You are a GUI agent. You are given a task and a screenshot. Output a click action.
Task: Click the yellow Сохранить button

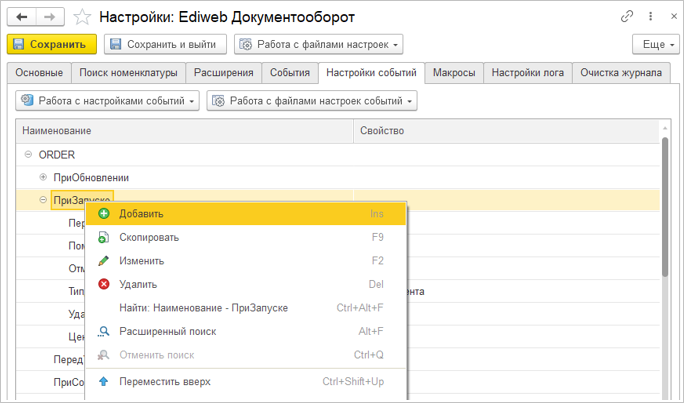tap(52, 44)
